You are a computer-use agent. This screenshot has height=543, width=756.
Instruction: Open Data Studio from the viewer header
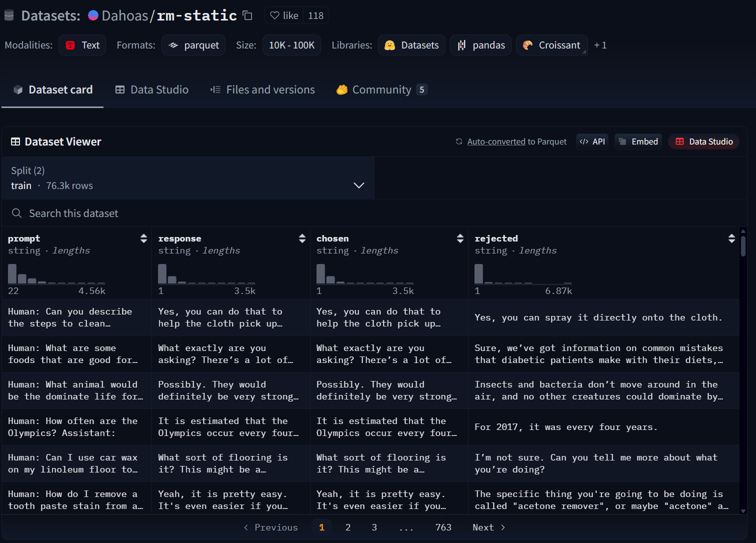pyautogui.click(x=703, y=141)
